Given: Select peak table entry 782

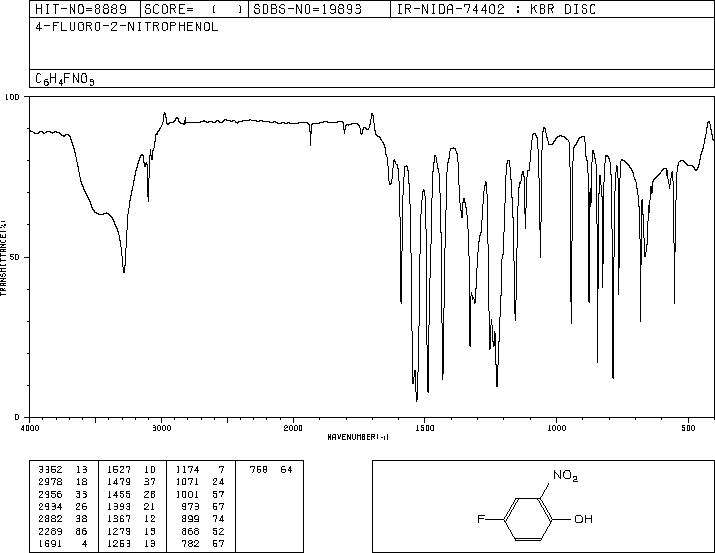Looking at the screenshot, I should coord(191,543).
